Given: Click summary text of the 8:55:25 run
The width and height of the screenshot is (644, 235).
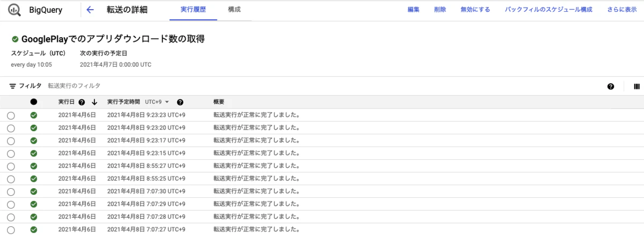Looking at the screenshot, I should click(x=257, y=179).
